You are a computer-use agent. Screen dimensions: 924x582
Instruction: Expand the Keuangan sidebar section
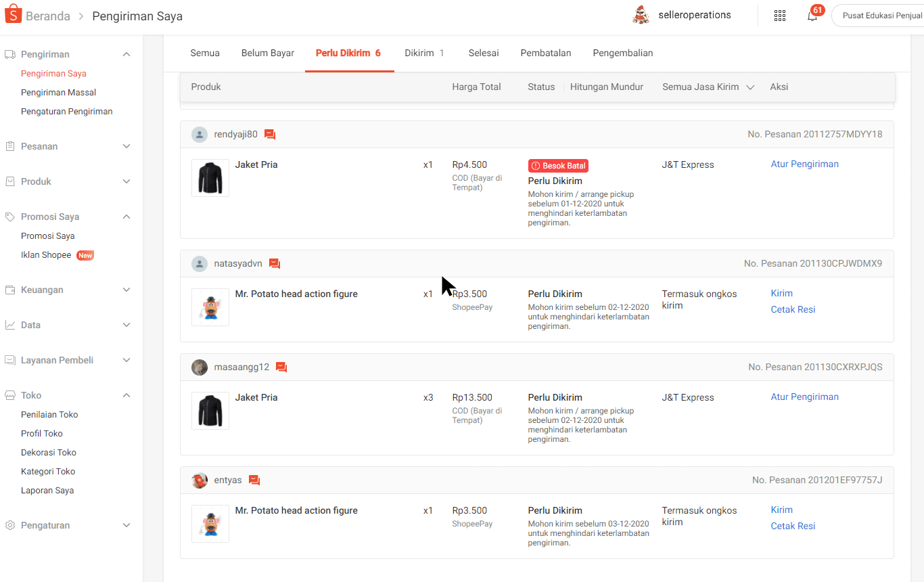[126, 290]
